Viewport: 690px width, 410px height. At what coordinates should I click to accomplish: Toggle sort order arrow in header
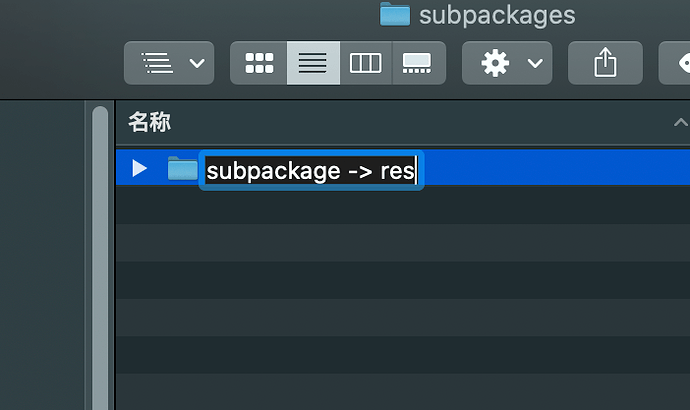coord(679,122)
